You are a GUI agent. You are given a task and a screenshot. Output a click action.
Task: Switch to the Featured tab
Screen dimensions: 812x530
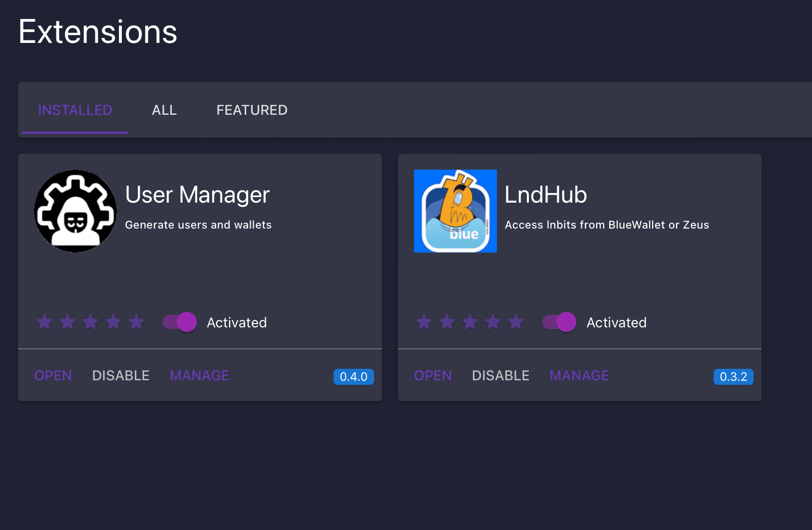coord(252,110)
